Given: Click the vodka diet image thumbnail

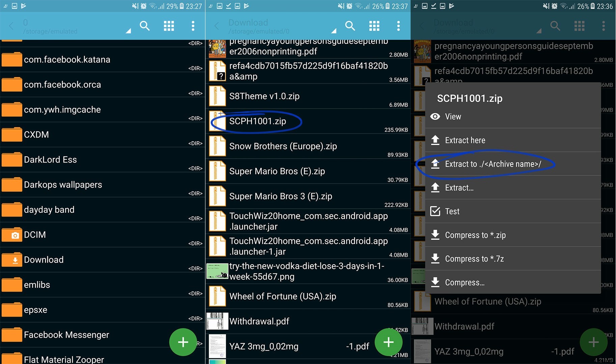Looking at the screenshot, I should [217, 271].
